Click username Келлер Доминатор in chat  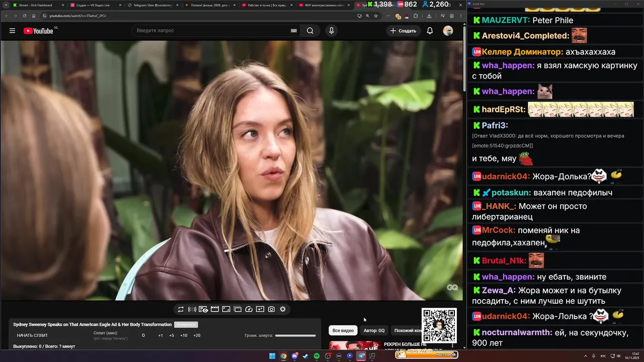522,52
